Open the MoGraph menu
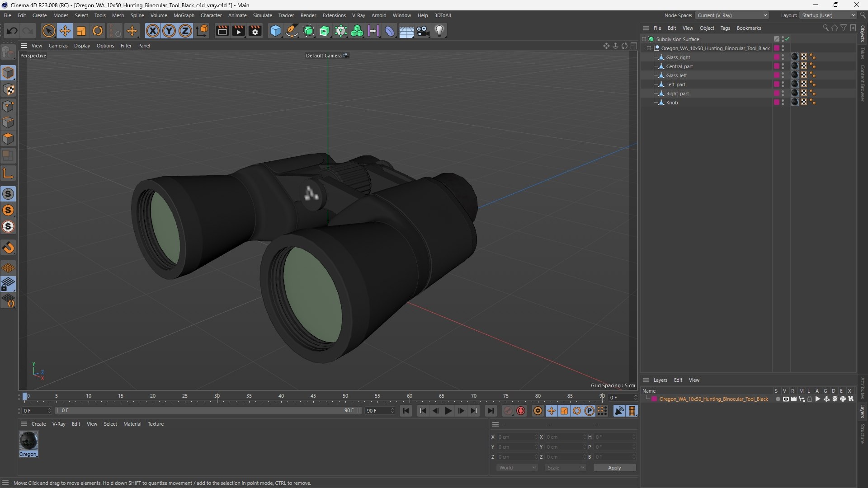868x488 pixels. (184, 15)
